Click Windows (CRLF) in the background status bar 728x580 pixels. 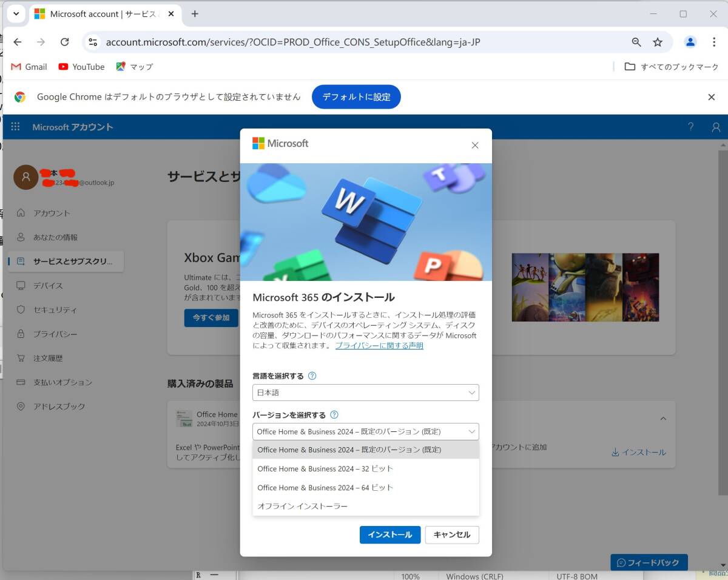coord(474,576)
